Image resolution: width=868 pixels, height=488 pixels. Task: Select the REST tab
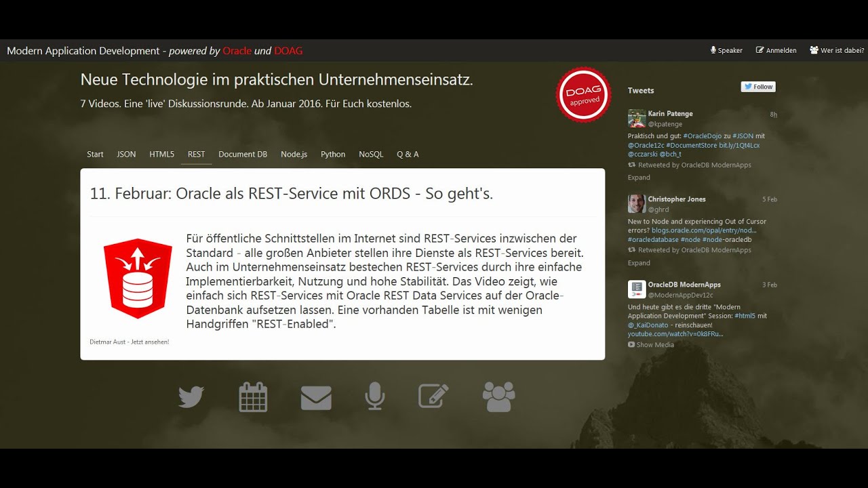click(197, 155)
